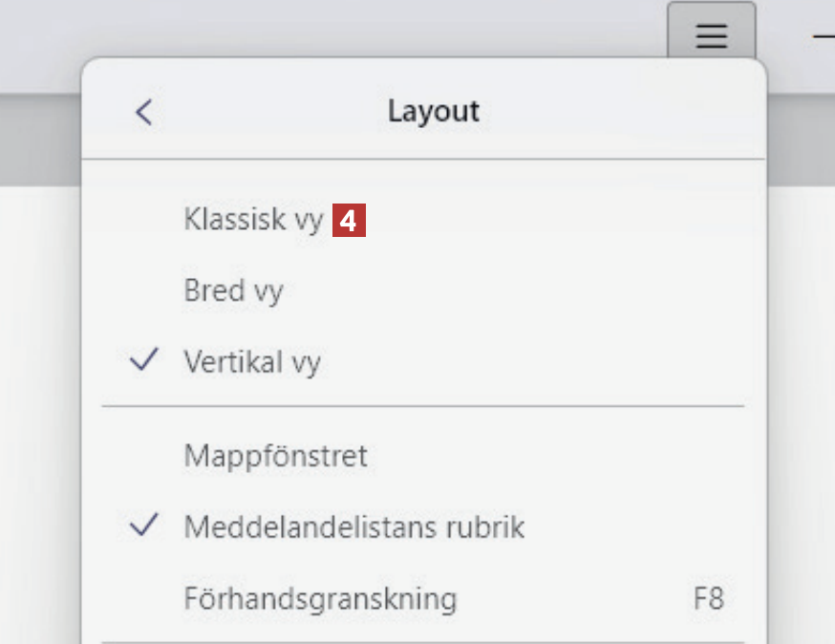The width and height of the screenshot is (835, 644).
Task: Click the Layout submenu title
Action: click(x=433, y=112)
